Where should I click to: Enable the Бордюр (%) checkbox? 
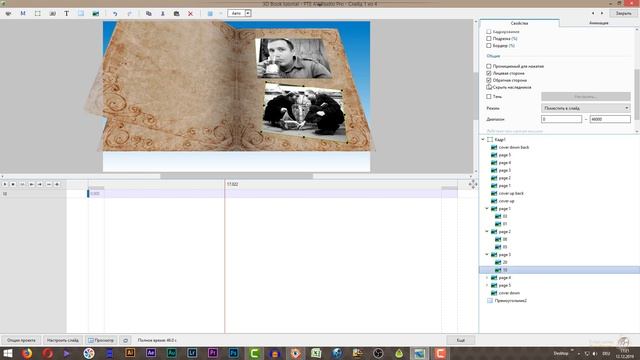point(489,45)
